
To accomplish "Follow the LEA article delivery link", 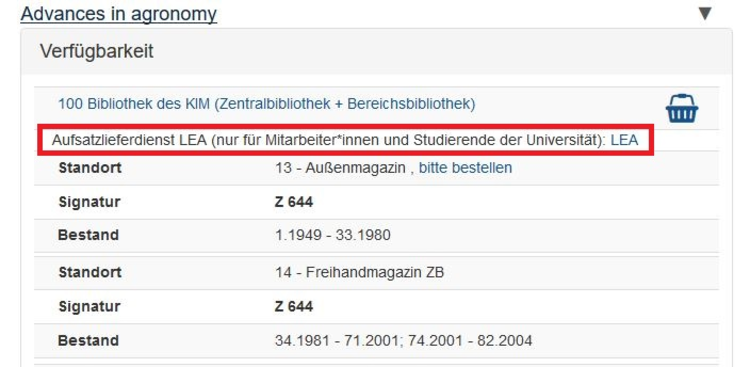I will [x=624, y=140].
